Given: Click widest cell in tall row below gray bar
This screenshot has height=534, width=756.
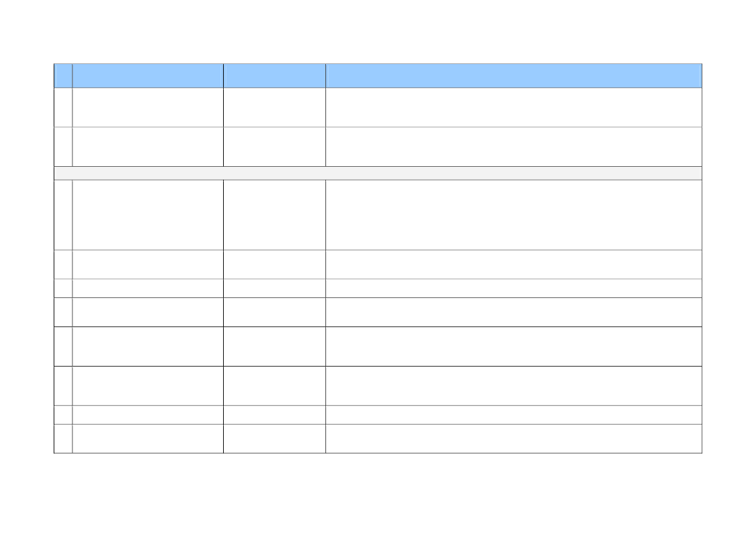Looking at the screenshot, I should 514,215.
